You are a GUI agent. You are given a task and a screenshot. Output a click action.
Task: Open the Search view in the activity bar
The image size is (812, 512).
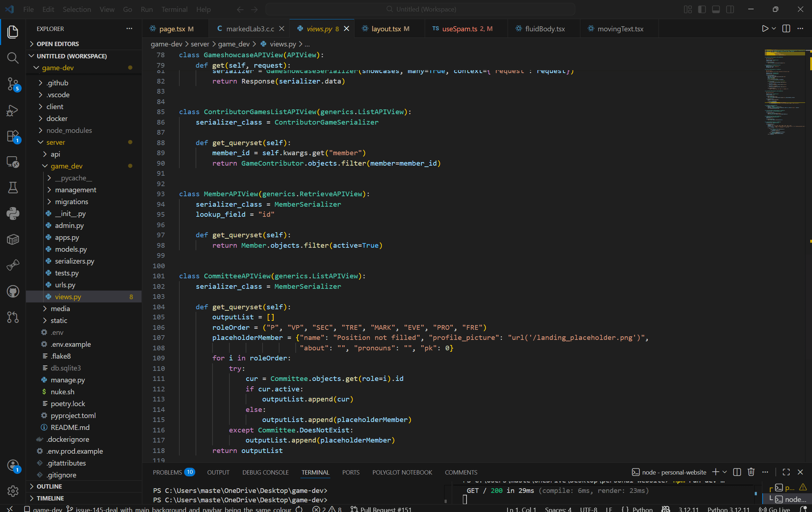[x=13, y=58]
